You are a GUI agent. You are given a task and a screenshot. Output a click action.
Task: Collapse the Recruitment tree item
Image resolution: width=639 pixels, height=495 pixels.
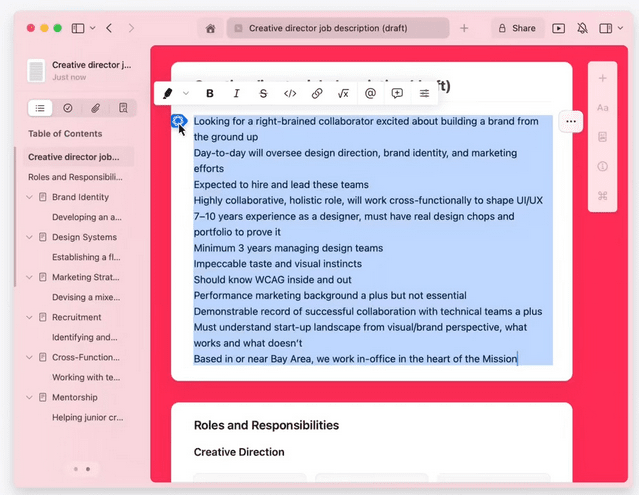pyautogui.click(x=30, y=318)
